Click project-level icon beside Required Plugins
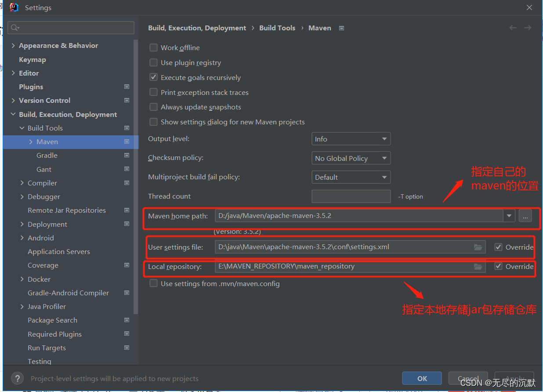 pos(127,334)
